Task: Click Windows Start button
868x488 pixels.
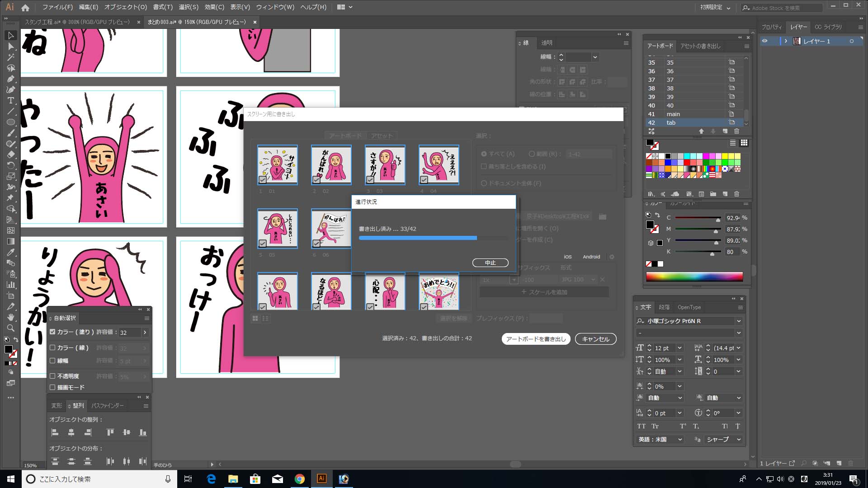Action: [11, 479]
